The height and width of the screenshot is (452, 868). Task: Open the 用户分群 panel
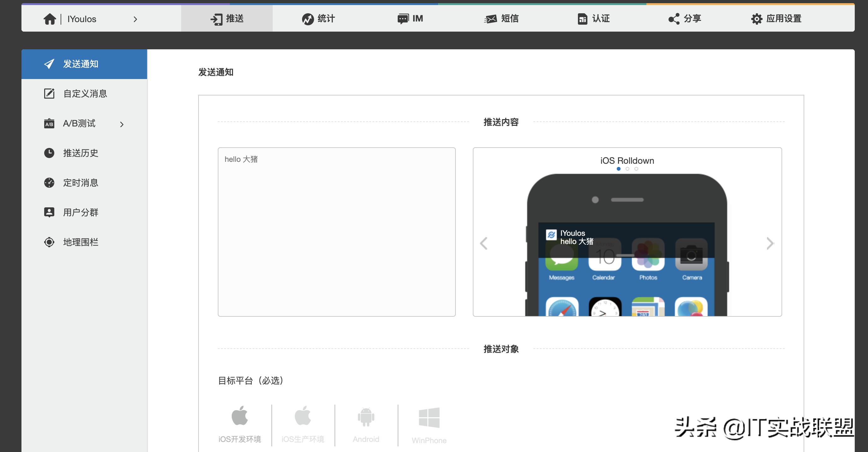80,212
